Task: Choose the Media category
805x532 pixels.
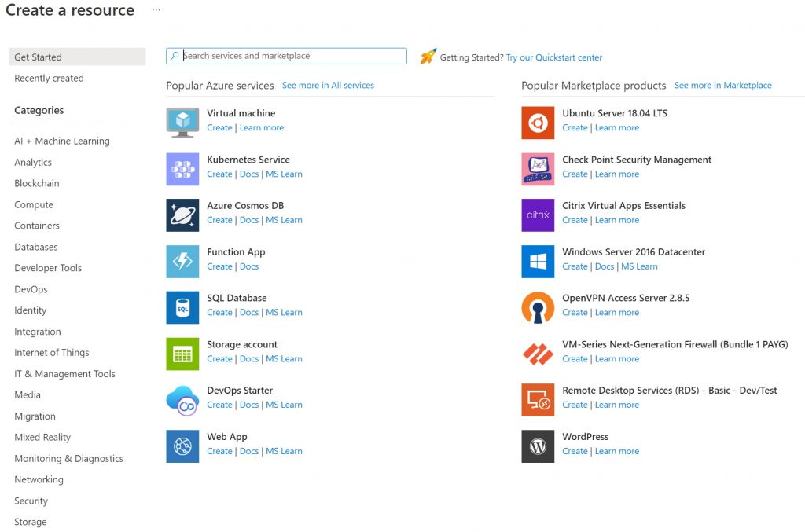Action: pyautogui.click(x=28, y=395)
